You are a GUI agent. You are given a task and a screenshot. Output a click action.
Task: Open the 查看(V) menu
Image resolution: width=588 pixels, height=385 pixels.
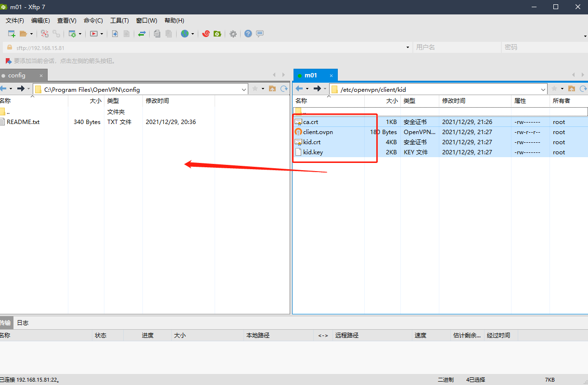pyautogui.click(x=67, y=21)
